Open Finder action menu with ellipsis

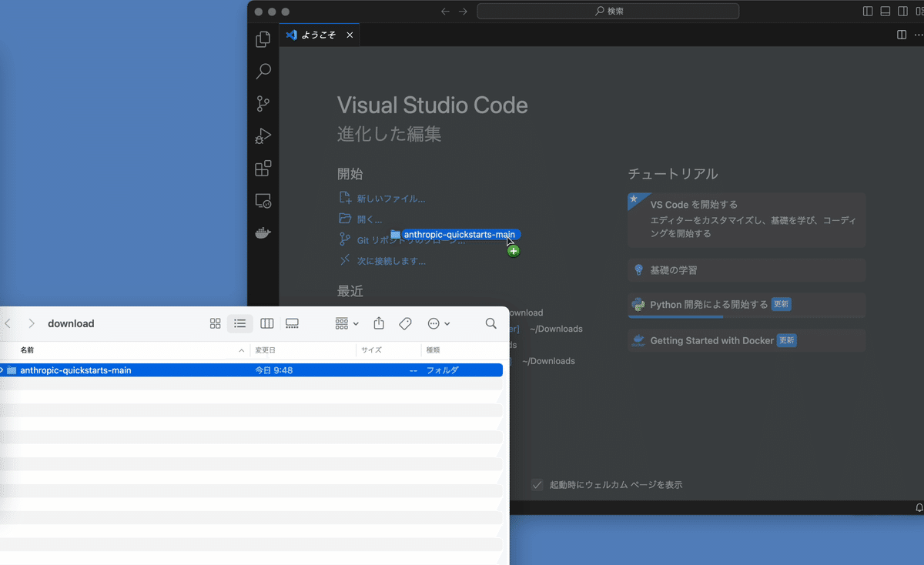coord(439,324)
